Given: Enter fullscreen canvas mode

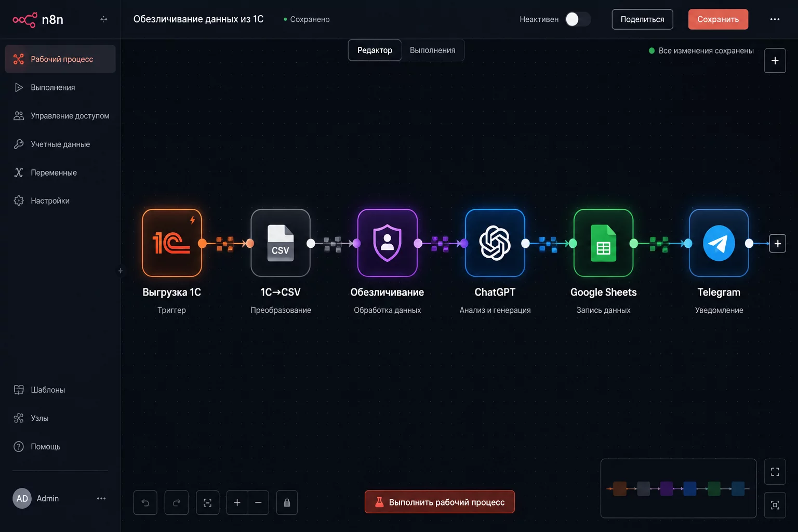Looking at the screenshot, I should pyautogui.click(x=775, y=472).
